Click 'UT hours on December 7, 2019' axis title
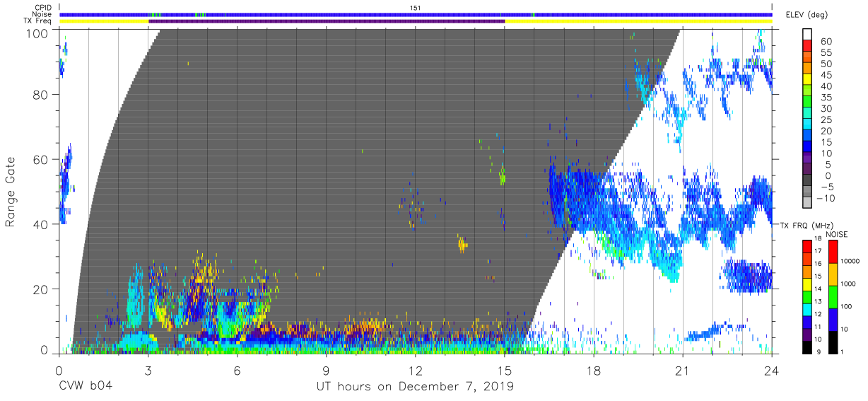Screen dimensions: 868x401 coord(415,387)
